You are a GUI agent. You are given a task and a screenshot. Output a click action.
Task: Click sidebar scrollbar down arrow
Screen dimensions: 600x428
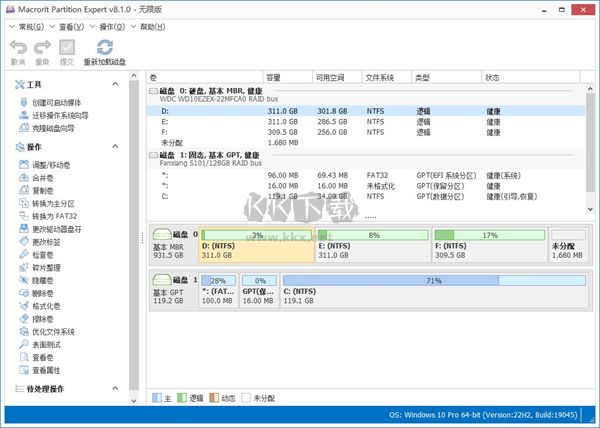134,400
